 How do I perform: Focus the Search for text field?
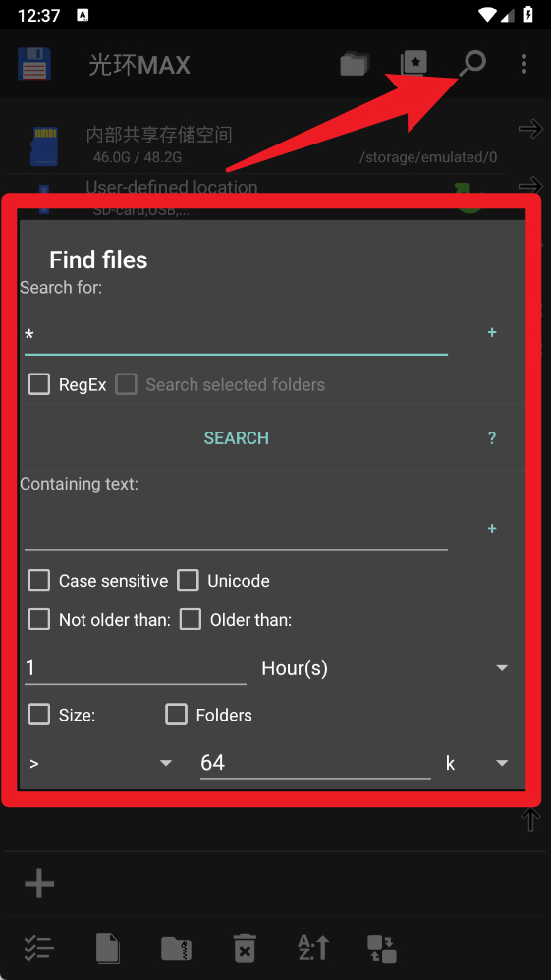[236, 335]
